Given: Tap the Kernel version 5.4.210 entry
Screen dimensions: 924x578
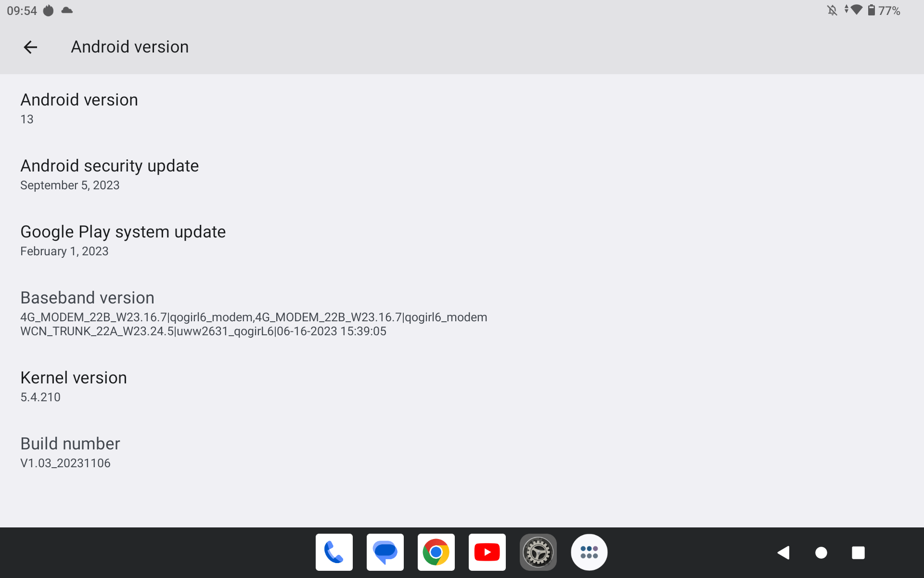Looking at the screenshot, I should point(74,386).
